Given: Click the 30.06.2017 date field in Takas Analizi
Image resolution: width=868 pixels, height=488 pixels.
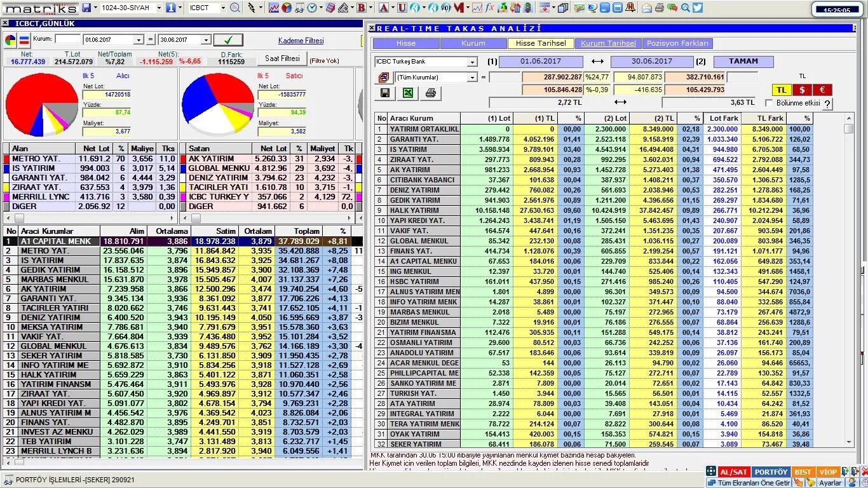Looking at the screenshot, I should [653, 62].
